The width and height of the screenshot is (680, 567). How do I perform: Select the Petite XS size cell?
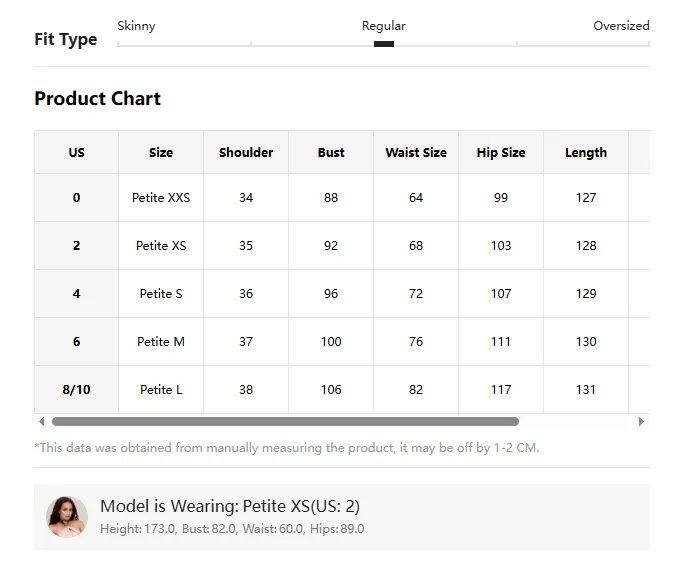click(161, 246)
